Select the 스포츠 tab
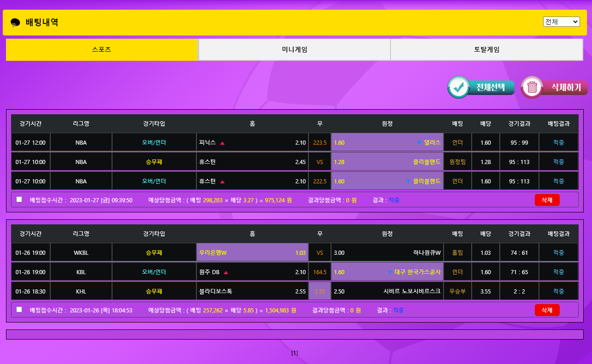 (x=102, y=50)
